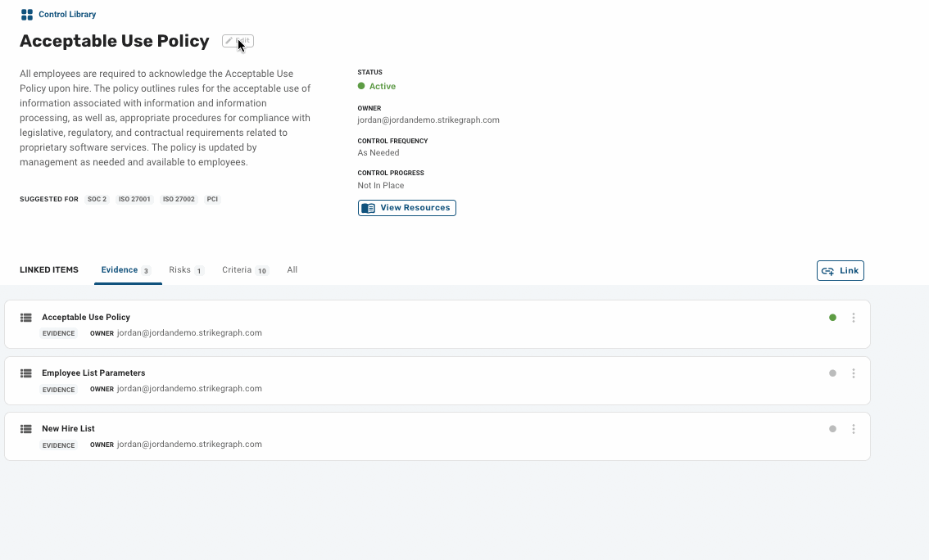Click list icon on New Hire List row
The width and height of the screenshot is (929, 560).
pos(26,429)
